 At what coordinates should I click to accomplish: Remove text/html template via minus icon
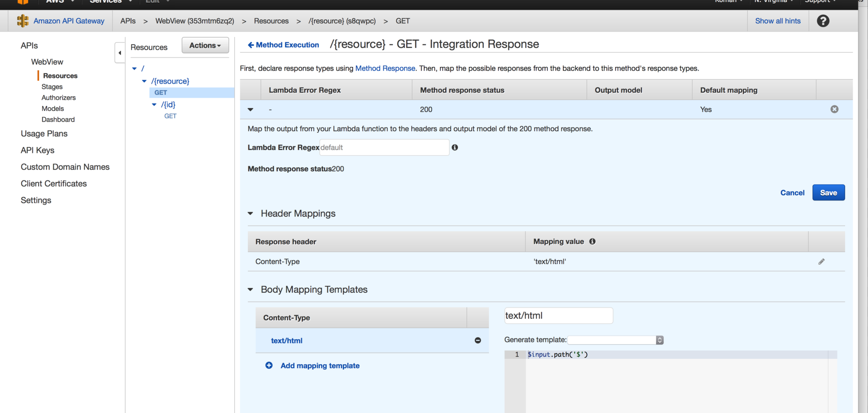tap(478, 341)
